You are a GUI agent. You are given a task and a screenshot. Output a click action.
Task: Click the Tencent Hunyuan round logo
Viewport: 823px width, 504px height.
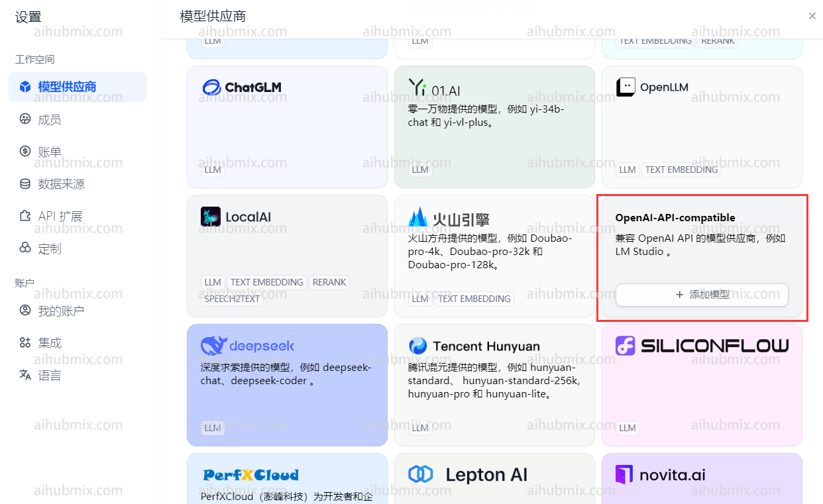click(418, 346)
